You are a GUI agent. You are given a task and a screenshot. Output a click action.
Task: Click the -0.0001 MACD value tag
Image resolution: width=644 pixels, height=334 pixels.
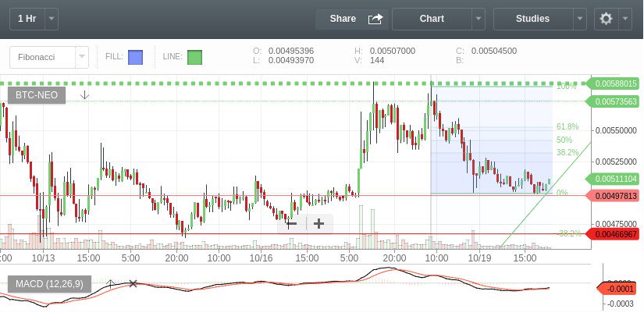(x=617, y=289)
